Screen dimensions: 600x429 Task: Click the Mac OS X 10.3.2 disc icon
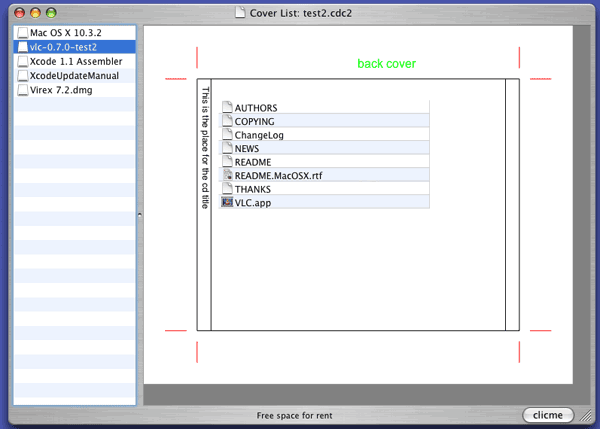click(22, 33)
